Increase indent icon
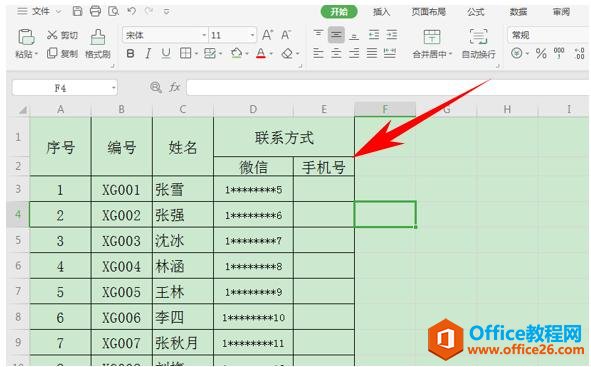This screenshot has height=367, width=591. click(x=392, y=35)
